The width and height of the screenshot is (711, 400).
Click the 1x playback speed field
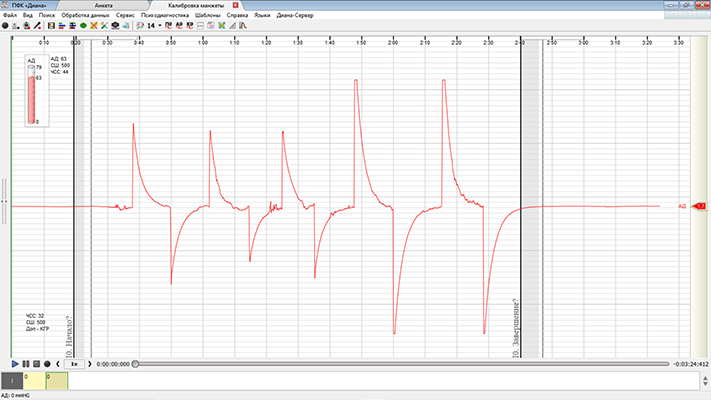coord(74,364)
